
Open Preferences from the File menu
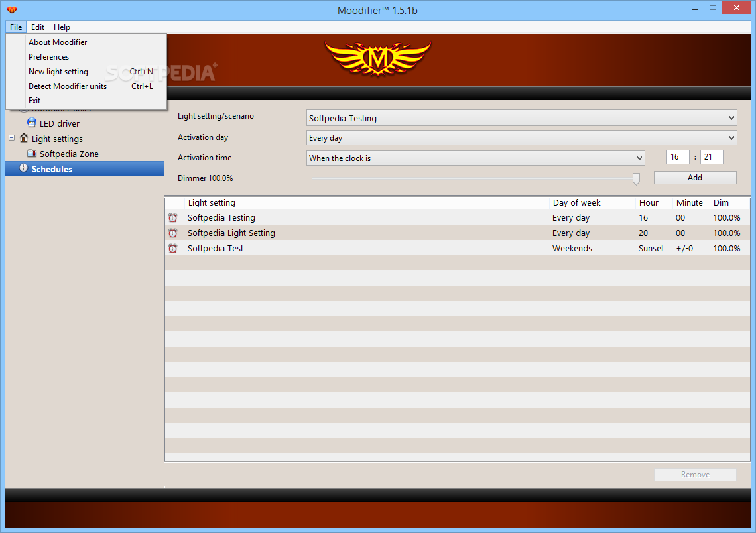[87, 57]
